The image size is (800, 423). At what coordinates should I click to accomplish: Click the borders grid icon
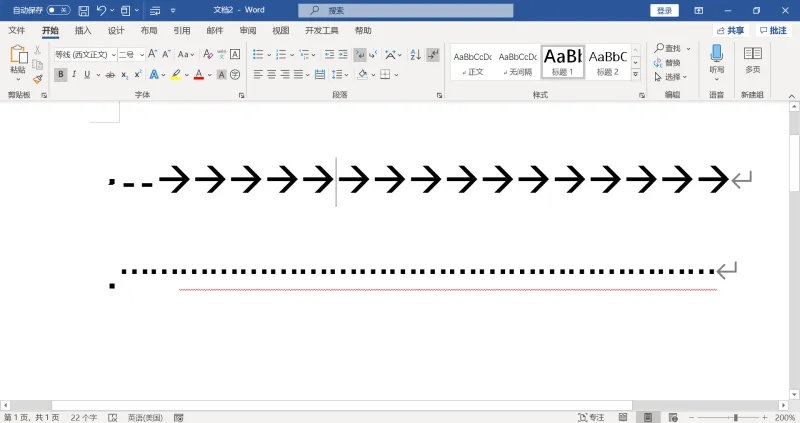(385, 74)
